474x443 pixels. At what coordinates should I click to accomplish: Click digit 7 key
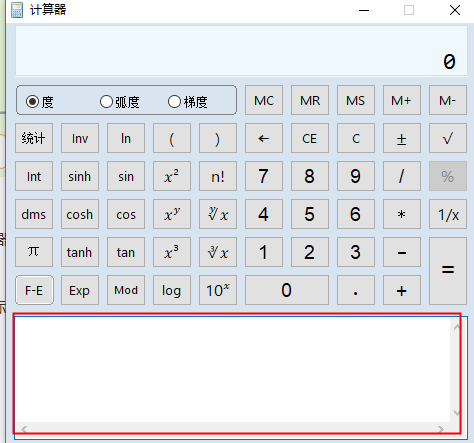(x=264, y=176)
